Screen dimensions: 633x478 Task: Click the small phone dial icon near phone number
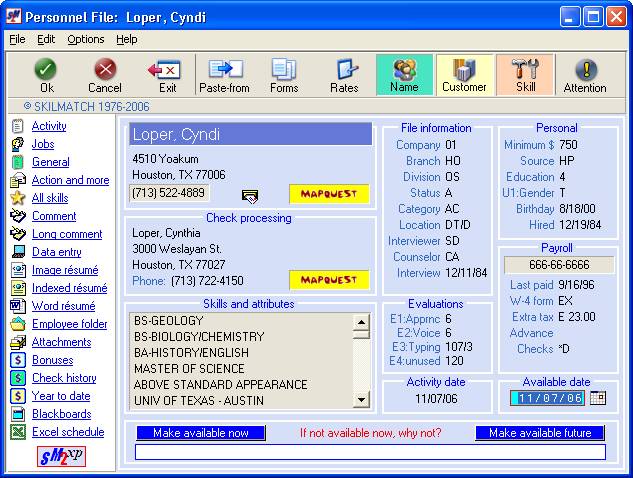pos(250,197)
